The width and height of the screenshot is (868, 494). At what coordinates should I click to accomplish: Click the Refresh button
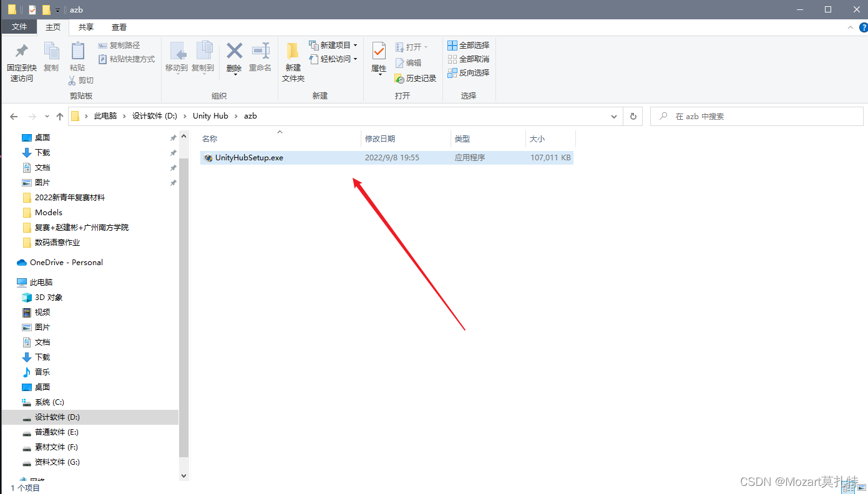pyautogui.click(x=633, y=117)
